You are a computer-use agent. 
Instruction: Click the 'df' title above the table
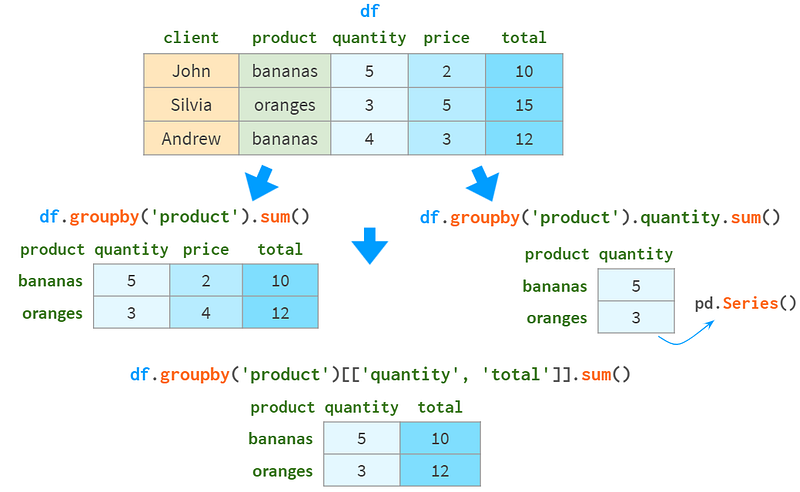[369, 11]
